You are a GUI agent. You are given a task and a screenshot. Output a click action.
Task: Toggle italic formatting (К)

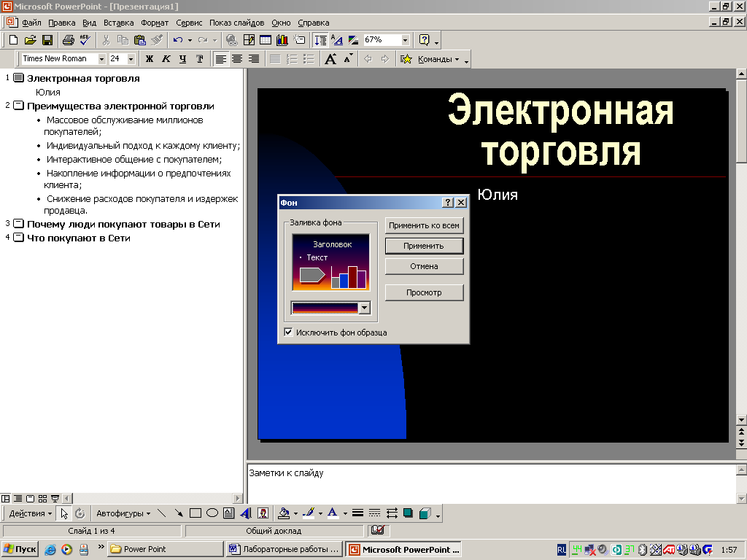(x=166, y=59)
